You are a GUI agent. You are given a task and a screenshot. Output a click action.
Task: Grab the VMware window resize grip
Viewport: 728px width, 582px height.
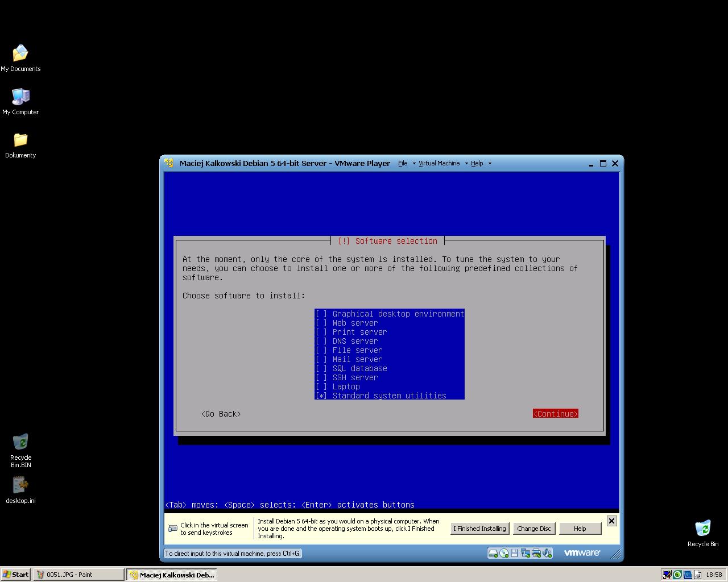tap(615, 554)
